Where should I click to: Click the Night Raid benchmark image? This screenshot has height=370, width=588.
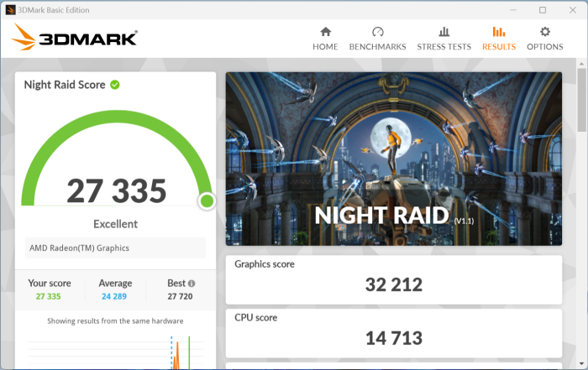[x=394, y=159]
